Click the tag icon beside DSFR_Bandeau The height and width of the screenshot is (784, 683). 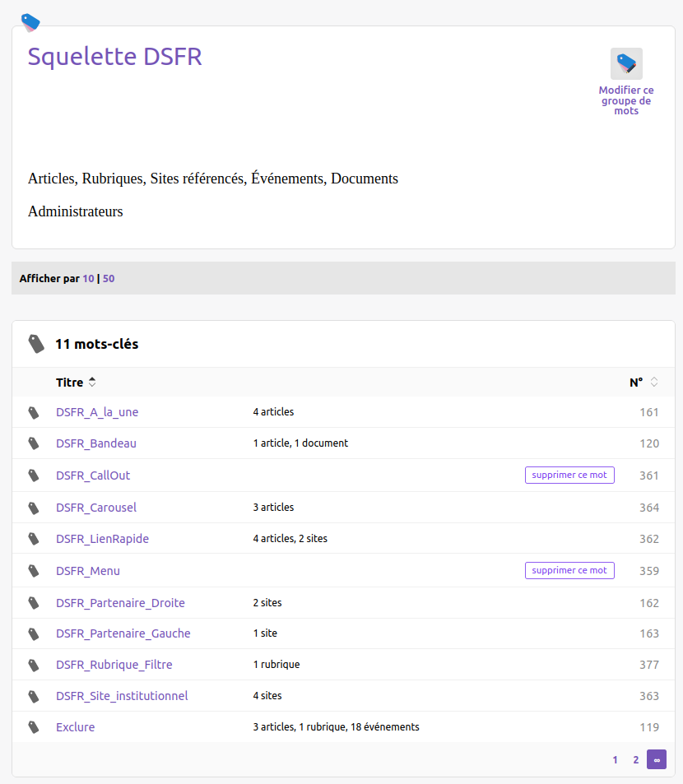click(x=34, y=443)
